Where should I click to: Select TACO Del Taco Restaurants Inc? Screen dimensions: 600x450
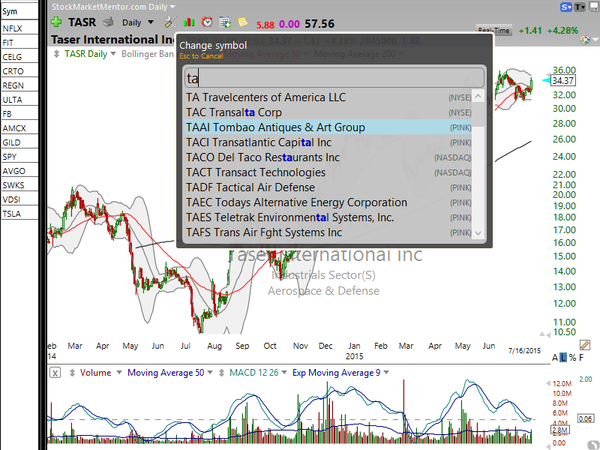coord(328,158)
